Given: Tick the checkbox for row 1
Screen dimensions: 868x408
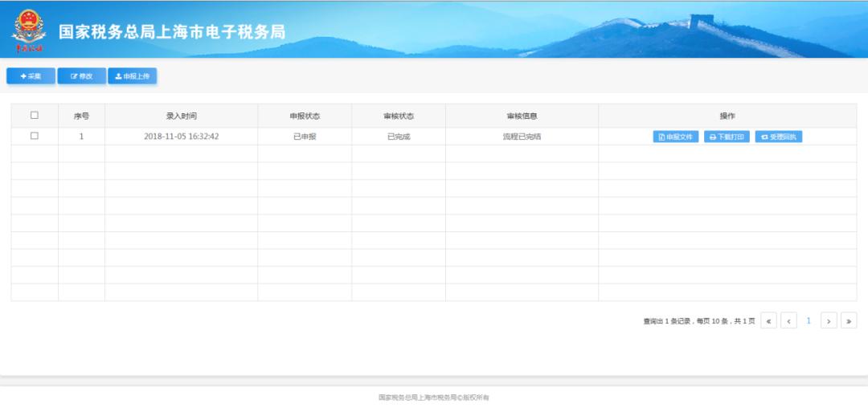Looking at the screenshot, I should pyautogui.click(x=35, y=136).
